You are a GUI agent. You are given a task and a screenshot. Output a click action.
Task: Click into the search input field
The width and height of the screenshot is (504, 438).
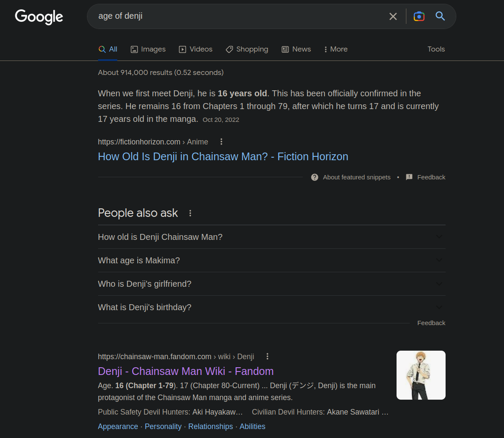239,17
